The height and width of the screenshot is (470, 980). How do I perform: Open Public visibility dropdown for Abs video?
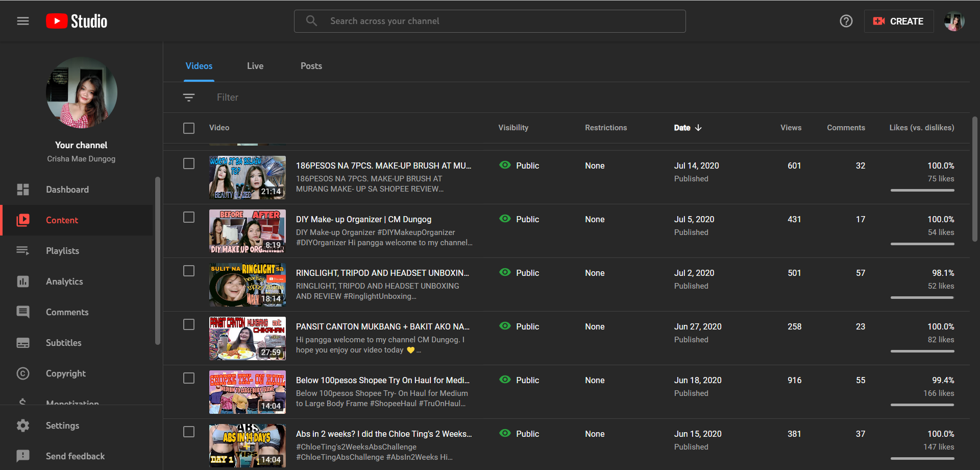[x=527, y=434]
